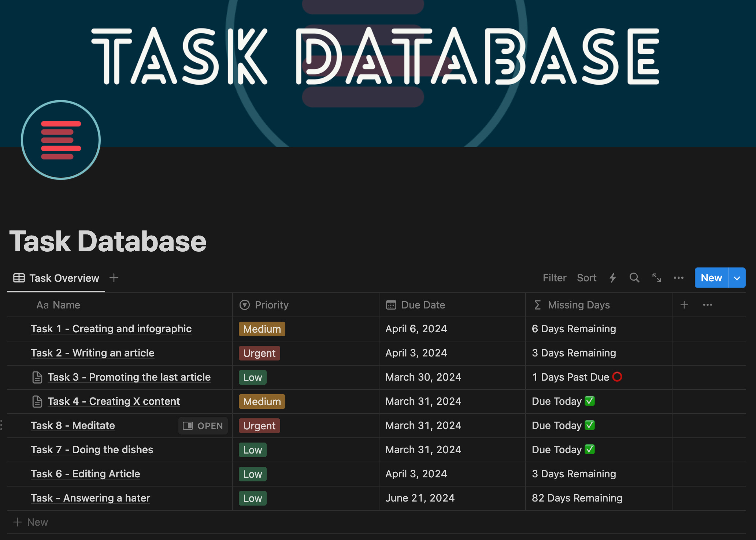
Task: Add a new property column
Action: [684, 305]
